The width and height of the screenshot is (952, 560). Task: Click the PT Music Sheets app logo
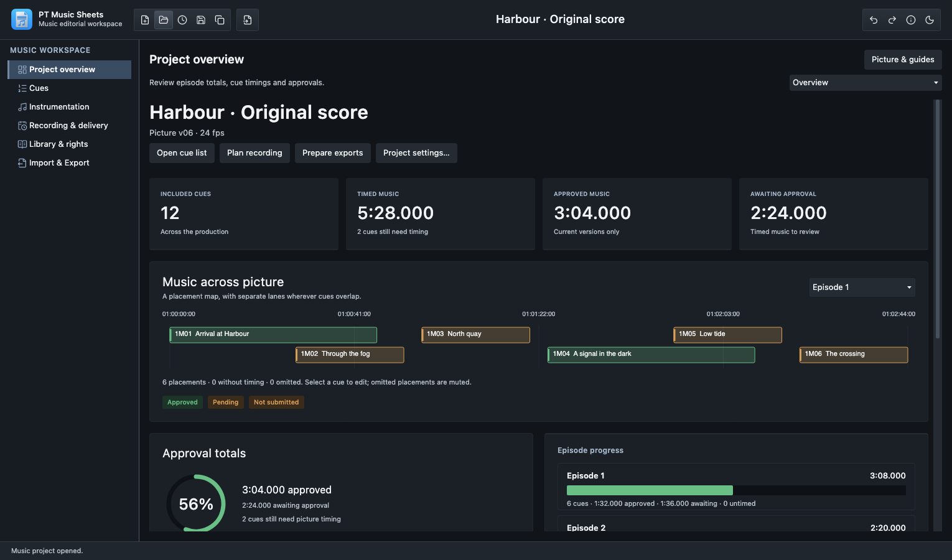(22, 19)
